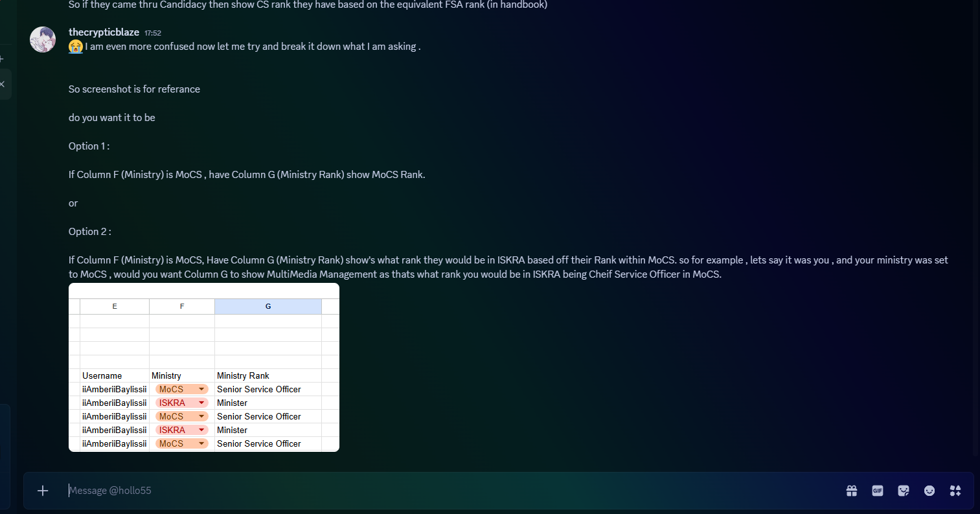The image size is (980, 514).
Task: Expand the first MoCS ministry dropdown
Action: click(201, 389)
